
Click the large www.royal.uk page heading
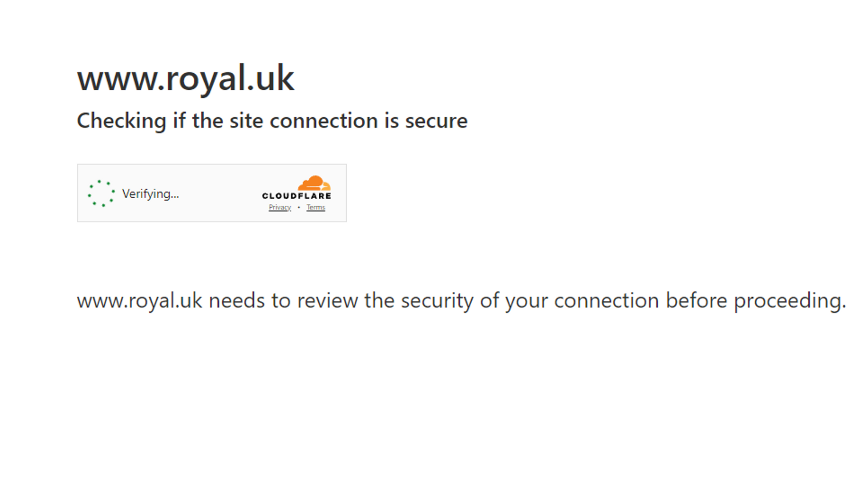click(x=186, y=78)
